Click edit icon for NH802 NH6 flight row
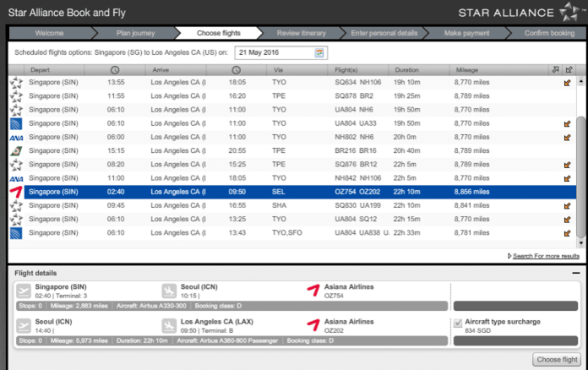This screenshot has height=370, width=588. pos(568,138)
